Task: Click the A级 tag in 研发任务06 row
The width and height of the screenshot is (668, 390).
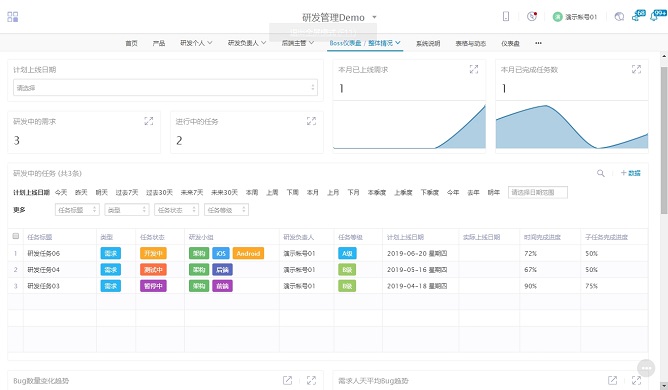Action: pos(347,254)
